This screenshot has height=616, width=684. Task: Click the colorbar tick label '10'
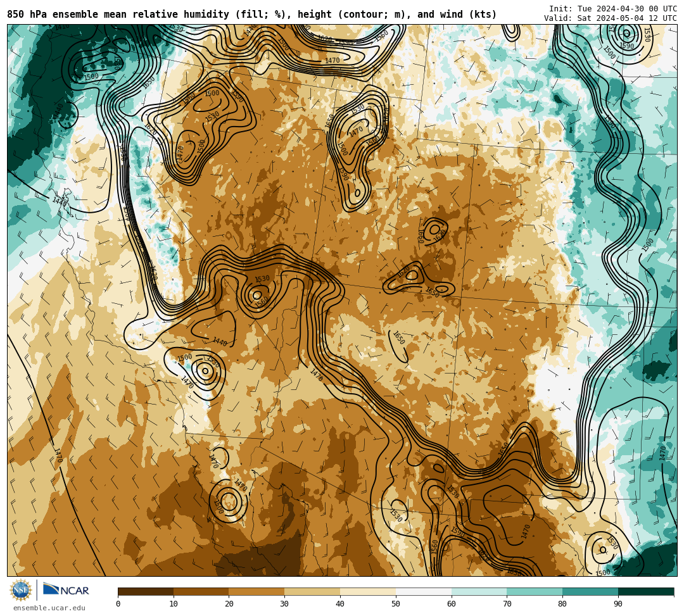[x=174, y=604]
